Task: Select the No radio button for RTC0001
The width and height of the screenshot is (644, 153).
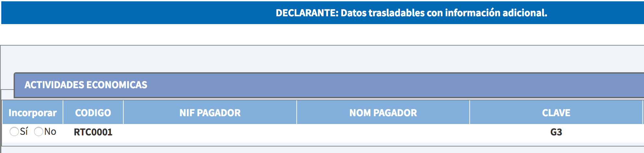Action: (39, 132)
